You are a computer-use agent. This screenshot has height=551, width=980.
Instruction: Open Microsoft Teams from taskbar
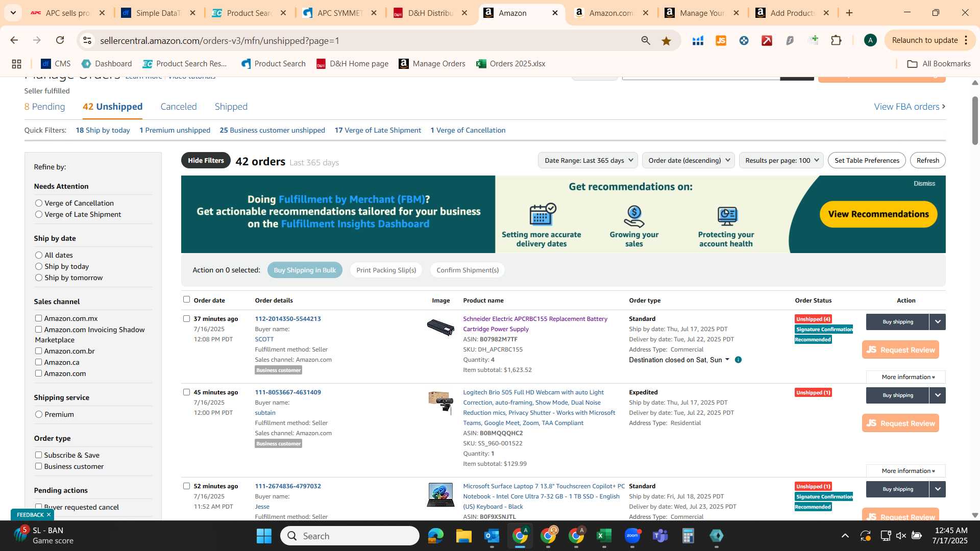660,536
